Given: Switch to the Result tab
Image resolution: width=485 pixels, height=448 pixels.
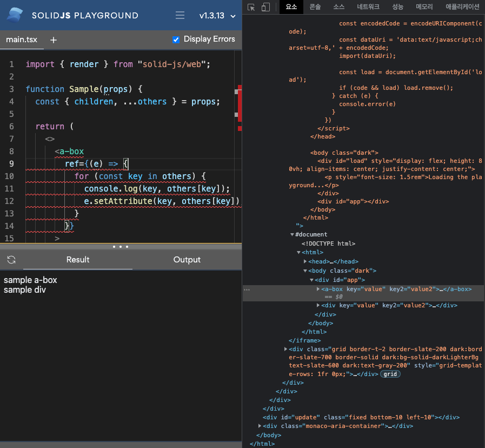Looking at the screenshot, I should [x=78, y=260].
